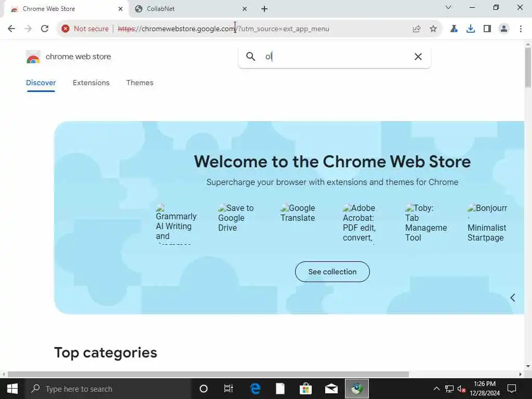Open Cortana circle icon on taskbar
This screenshot has height=399, width=532.
[204, 389]
